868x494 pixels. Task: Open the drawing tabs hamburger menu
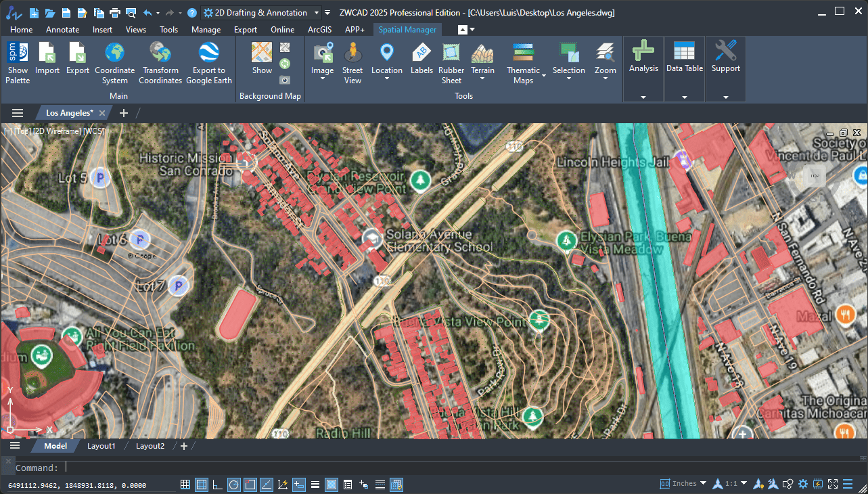tap(18, 113)
